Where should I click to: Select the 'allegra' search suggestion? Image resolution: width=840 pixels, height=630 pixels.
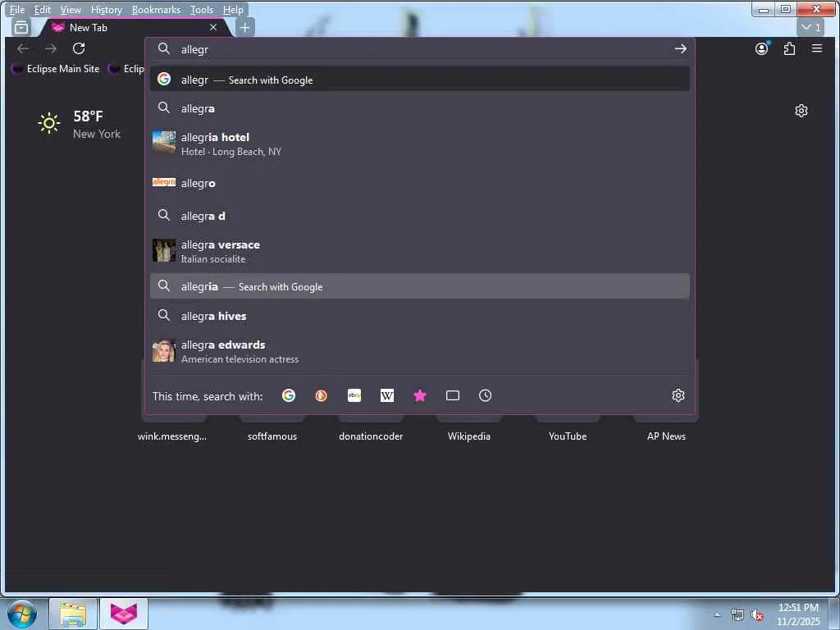pos(420,108)
